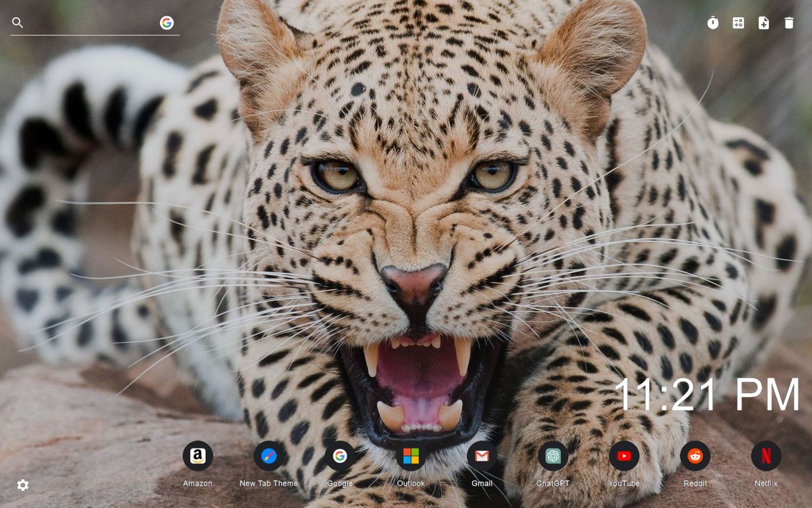Open the Google shortcut icon

(340, 456)
